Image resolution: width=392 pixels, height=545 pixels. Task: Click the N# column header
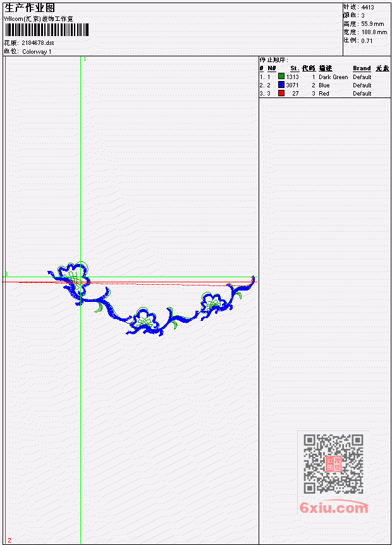271,68
